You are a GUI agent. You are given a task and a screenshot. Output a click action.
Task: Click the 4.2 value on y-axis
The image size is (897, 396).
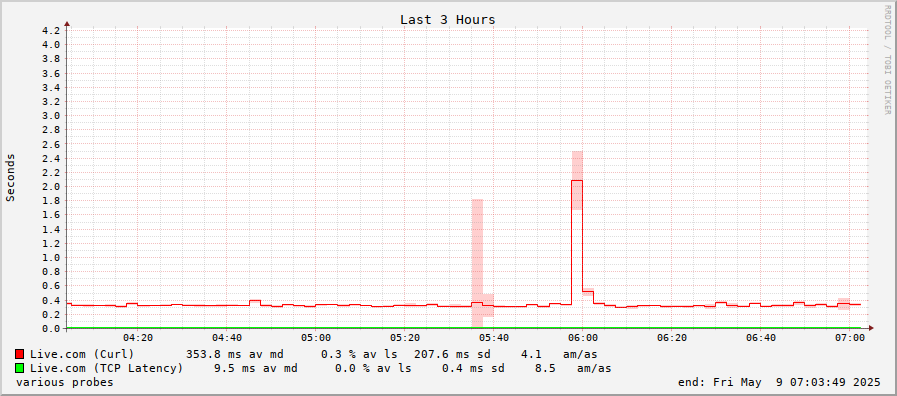coord(51,30)
